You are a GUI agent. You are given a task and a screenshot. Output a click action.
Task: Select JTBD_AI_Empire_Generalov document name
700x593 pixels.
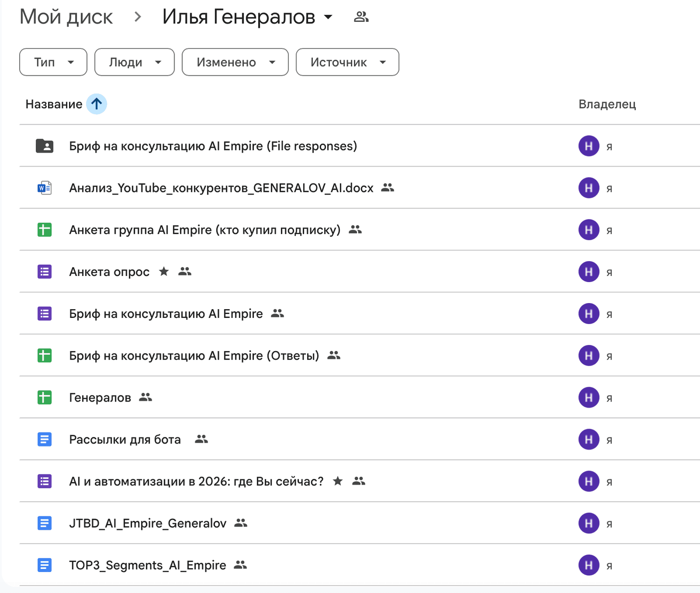148,523
